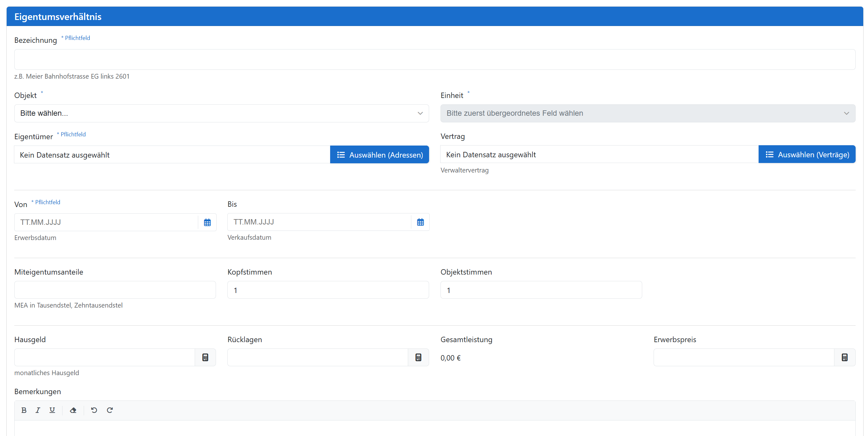Screen dimensions: 868x436
Task: Toggle bold formatting in Bemerkungen editor
Action: [24, 410]
